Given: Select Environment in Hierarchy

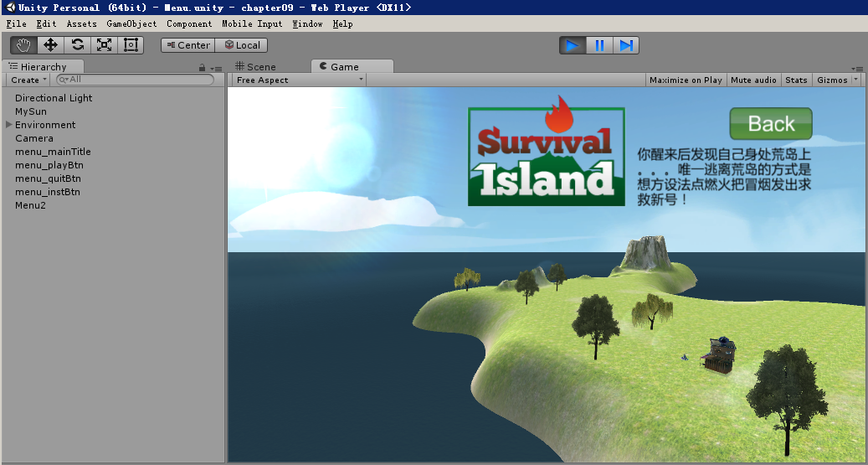Looking at the screenshot, I should coord(45,125).
